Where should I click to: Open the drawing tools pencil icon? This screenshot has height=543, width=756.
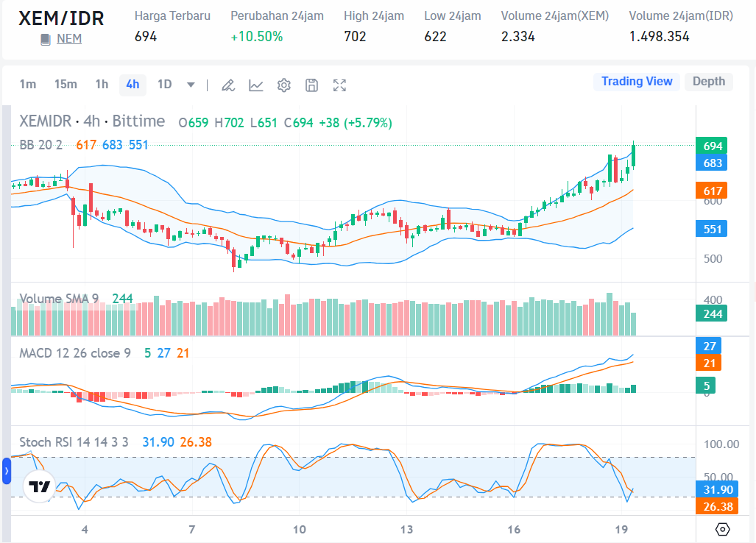point(228,85)
